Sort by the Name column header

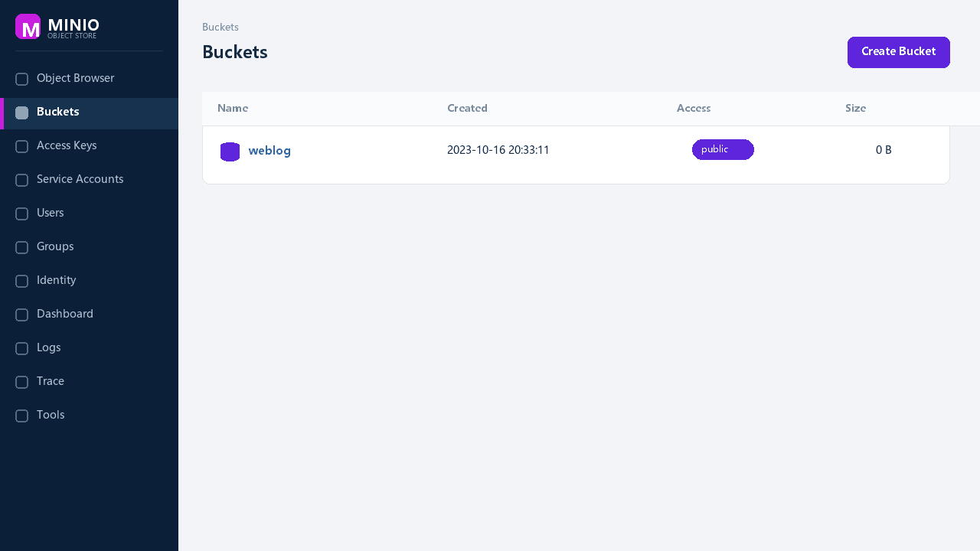point(233,109)
